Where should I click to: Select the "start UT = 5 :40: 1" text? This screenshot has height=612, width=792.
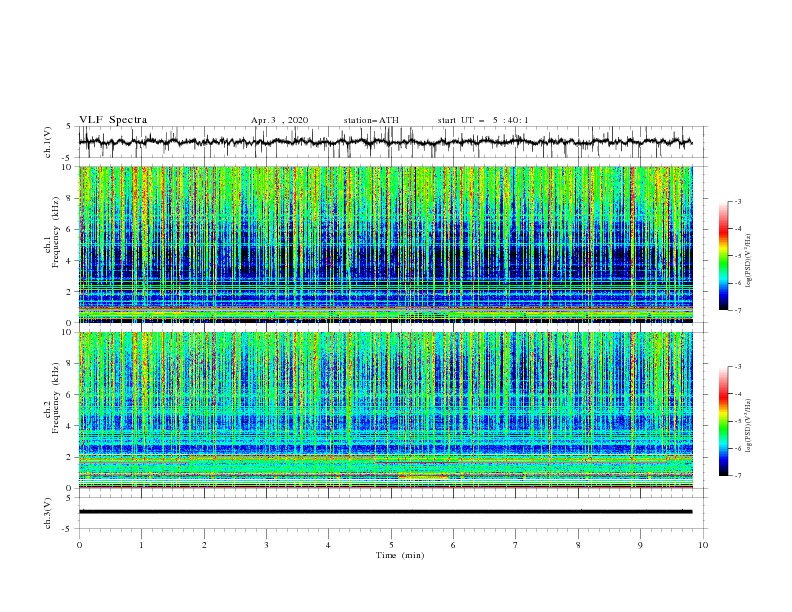click(483, 120)
